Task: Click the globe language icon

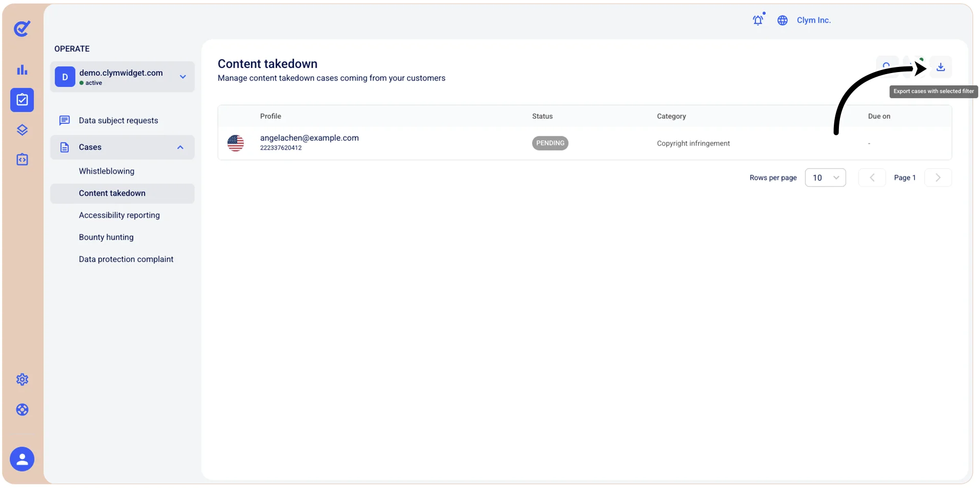Action: coord(783,20)
